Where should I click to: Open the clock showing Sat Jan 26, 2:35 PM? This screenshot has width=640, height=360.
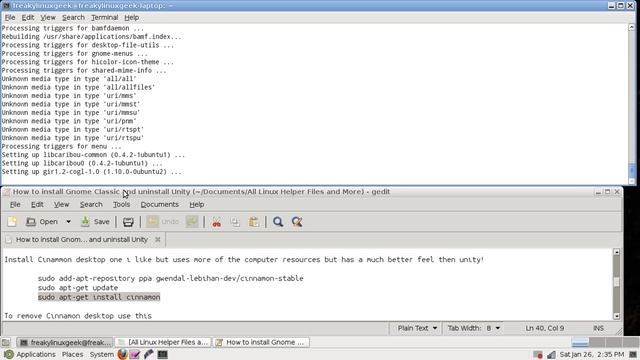(591, 354)
